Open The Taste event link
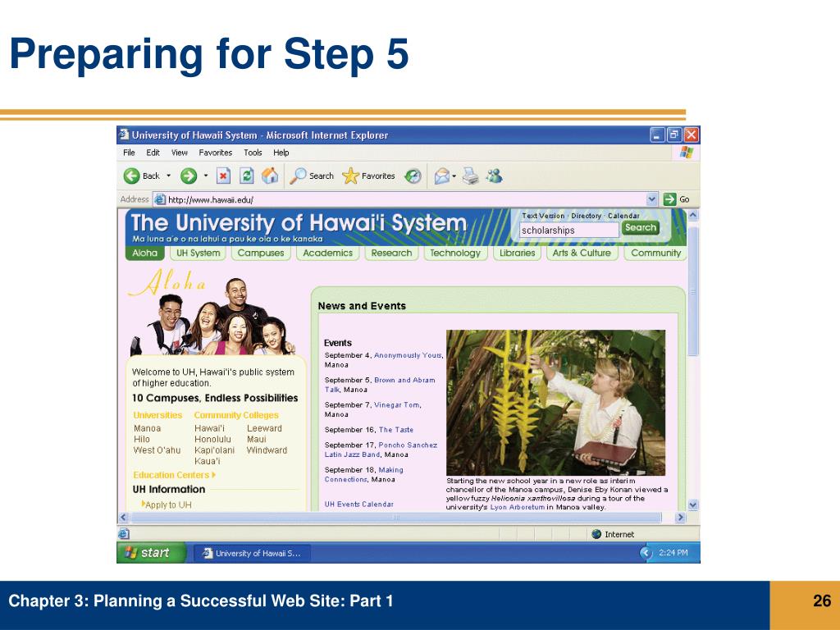840x630 pixels. [x=396, y=430]
